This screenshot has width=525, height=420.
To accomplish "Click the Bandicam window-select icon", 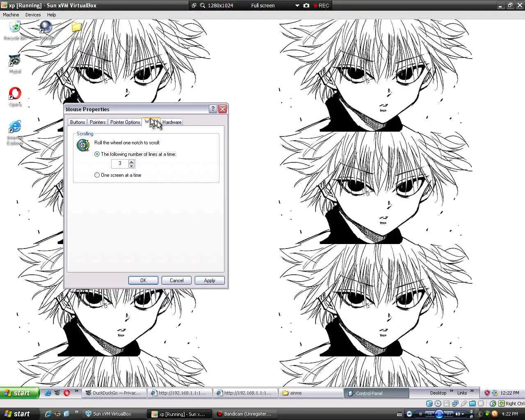I will (194, 5).
